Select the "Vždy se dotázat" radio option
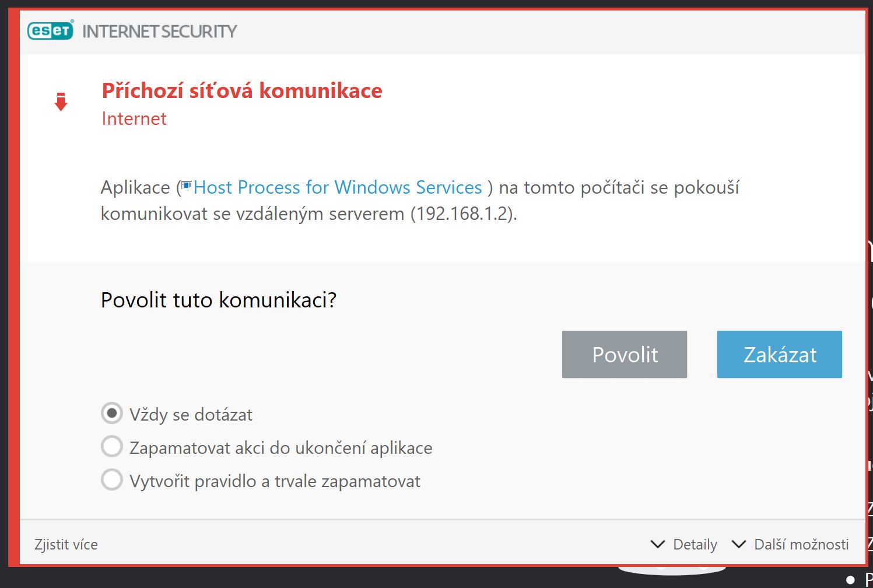This screenshot has width=873, height=588. pos(112,414)
